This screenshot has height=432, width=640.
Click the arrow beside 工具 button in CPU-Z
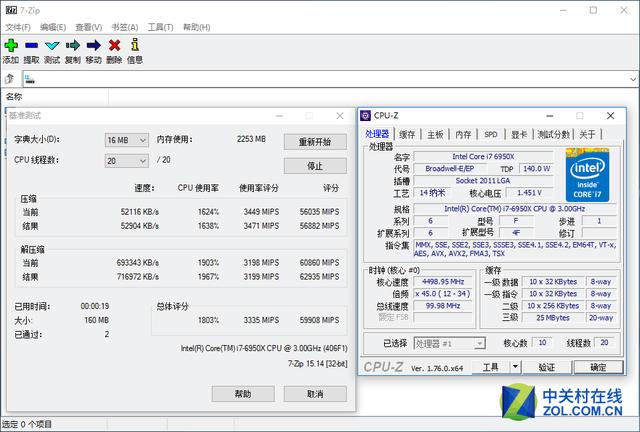(x=515, y=367)
